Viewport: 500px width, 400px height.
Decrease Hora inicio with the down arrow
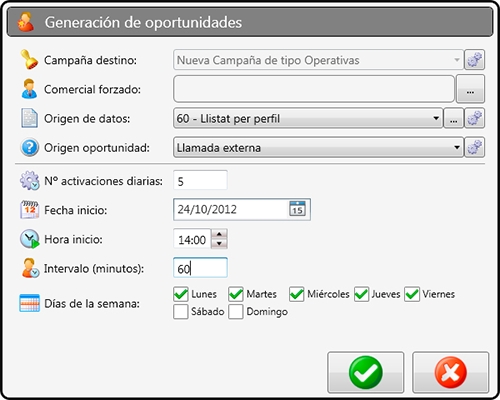[x=219, y=244]
